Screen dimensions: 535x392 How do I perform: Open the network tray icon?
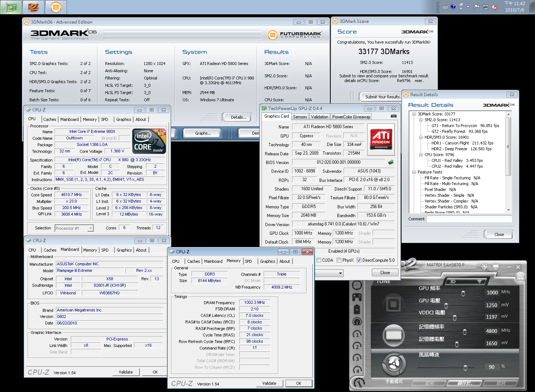[x=486, y=7]
